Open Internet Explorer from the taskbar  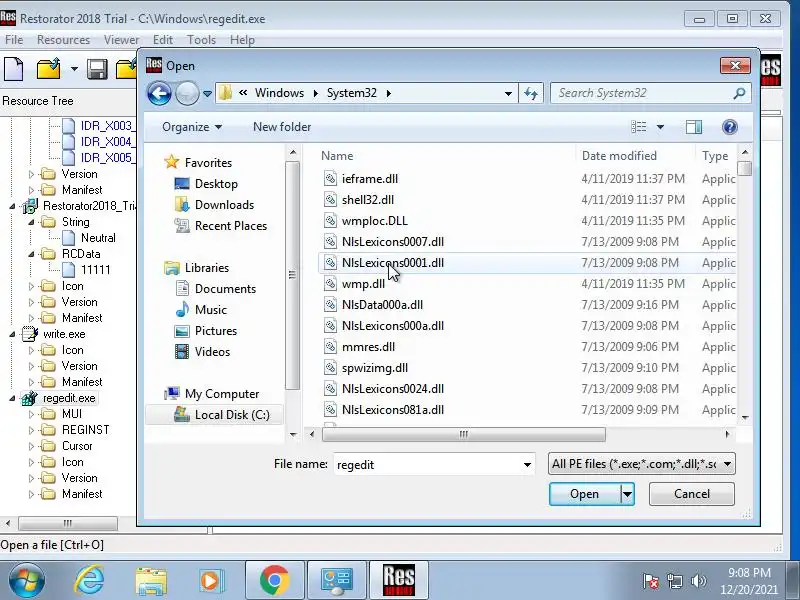pos(88,580)
